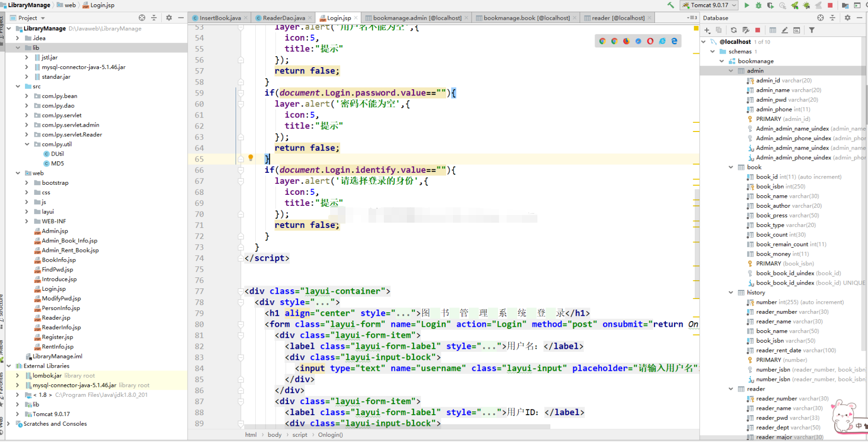Close the Login.jsp editor tab
868x442 pixels.
356,18
